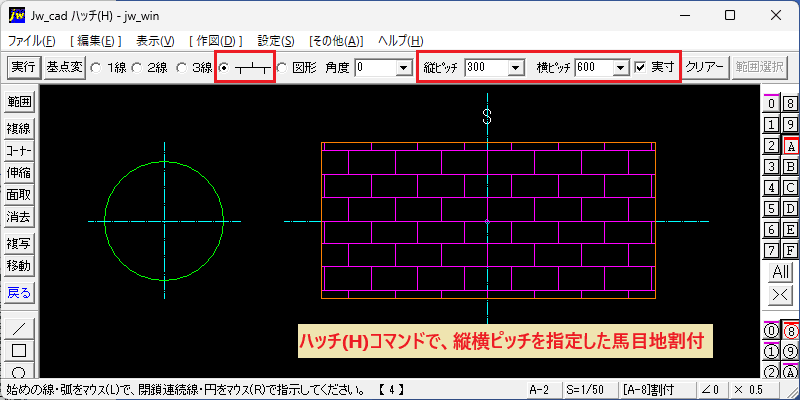Select the circle drawing tool icon
Viewport: 800px width, 400px height.
pyautogui.click(x=19, y=370)
